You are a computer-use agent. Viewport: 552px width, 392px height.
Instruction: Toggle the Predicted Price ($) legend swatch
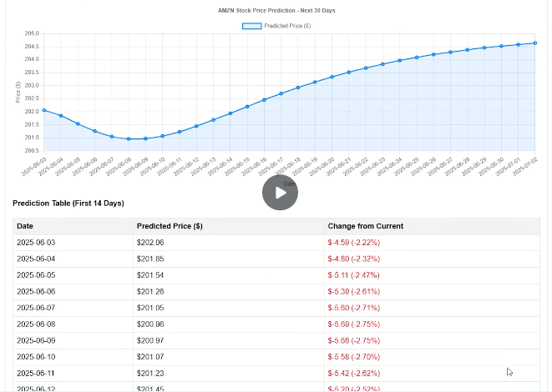pos(251,26)
